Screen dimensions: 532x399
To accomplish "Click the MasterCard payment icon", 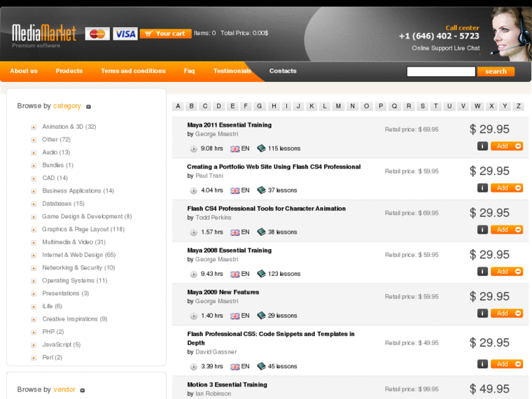I will [97, 34].
